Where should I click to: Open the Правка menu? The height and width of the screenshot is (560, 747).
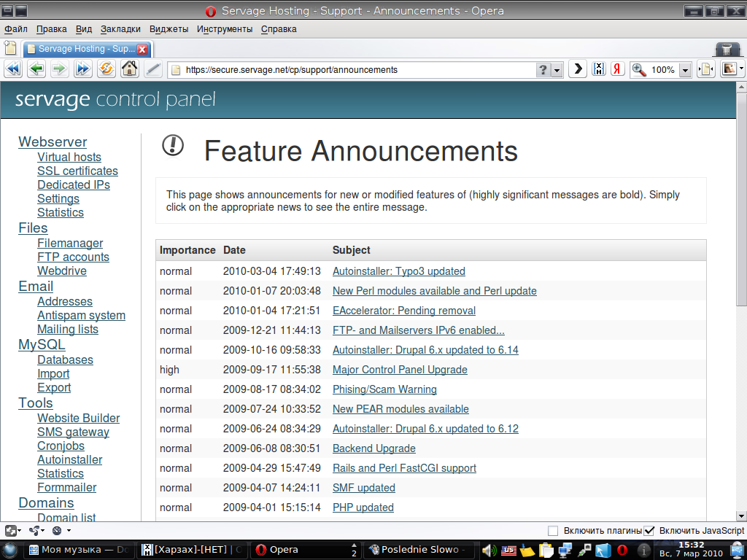52,29
